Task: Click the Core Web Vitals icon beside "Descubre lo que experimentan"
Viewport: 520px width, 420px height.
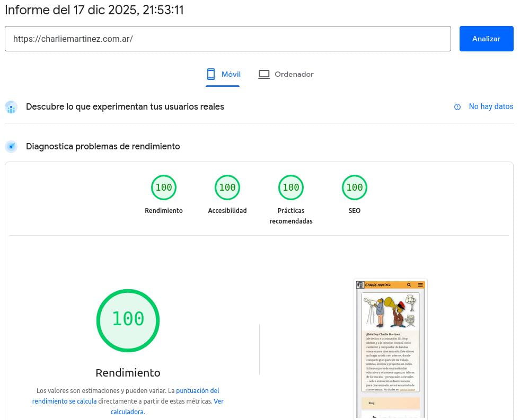Action: pos(11,107)
